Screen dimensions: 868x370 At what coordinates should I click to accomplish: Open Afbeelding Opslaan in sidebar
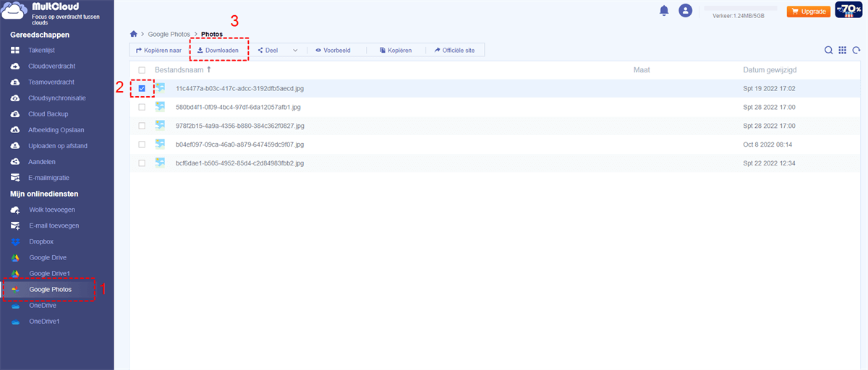(x=56, y=130)
